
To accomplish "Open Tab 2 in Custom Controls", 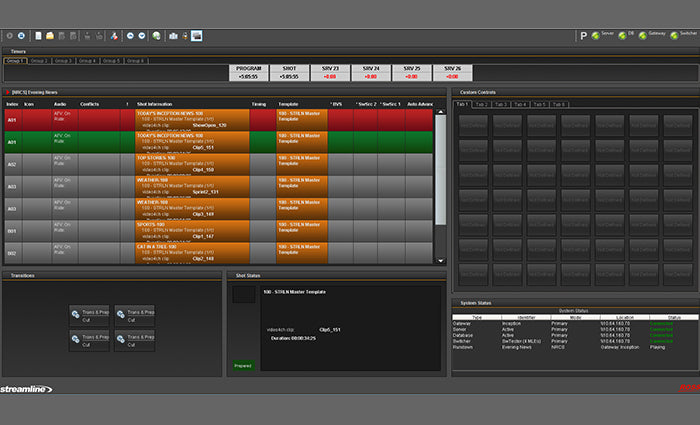I will pos(482,104).
